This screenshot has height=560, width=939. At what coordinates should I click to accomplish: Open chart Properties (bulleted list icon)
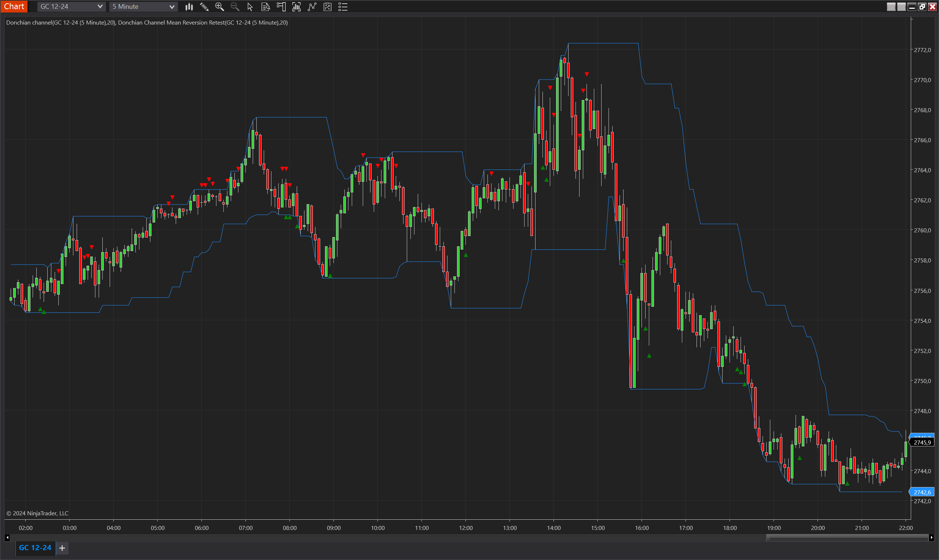[x=343, y=7]
